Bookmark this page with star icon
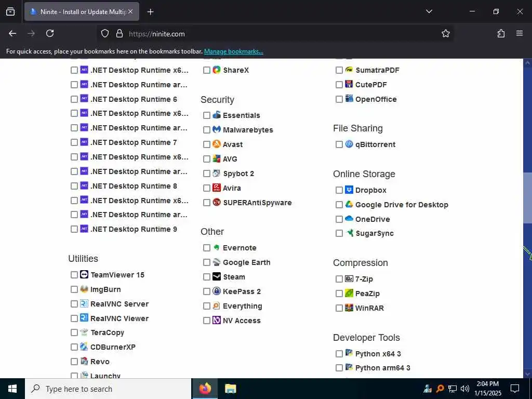Image resolution: width=532 pixels, height=399 pixels. [x=445, y=33]
